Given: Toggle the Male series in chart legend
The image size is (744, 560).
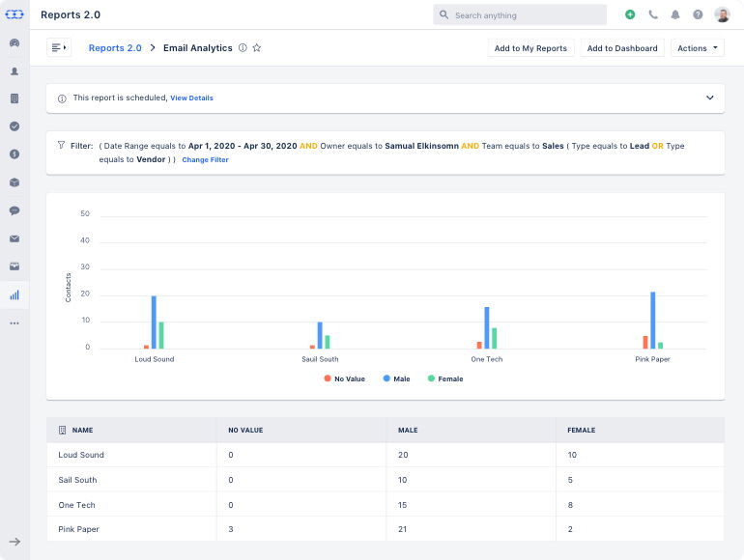Looking at the screenshot, I should click(x=395, y=378).
